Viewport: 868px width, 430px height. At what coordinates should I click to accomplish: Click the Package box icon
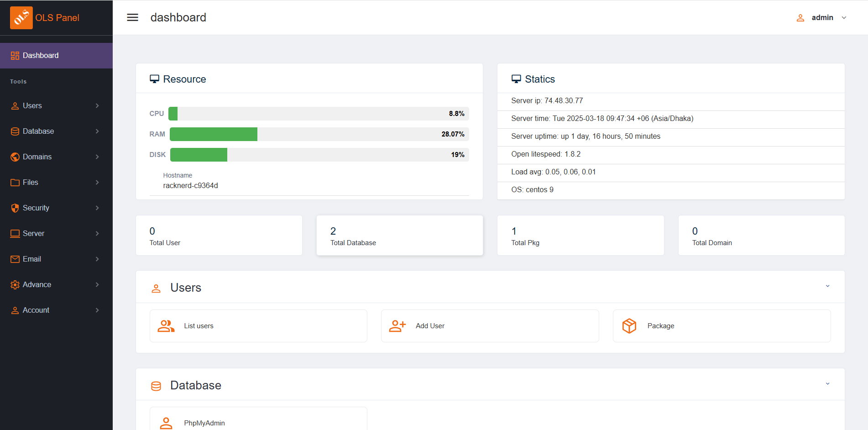tap(629, 326)
